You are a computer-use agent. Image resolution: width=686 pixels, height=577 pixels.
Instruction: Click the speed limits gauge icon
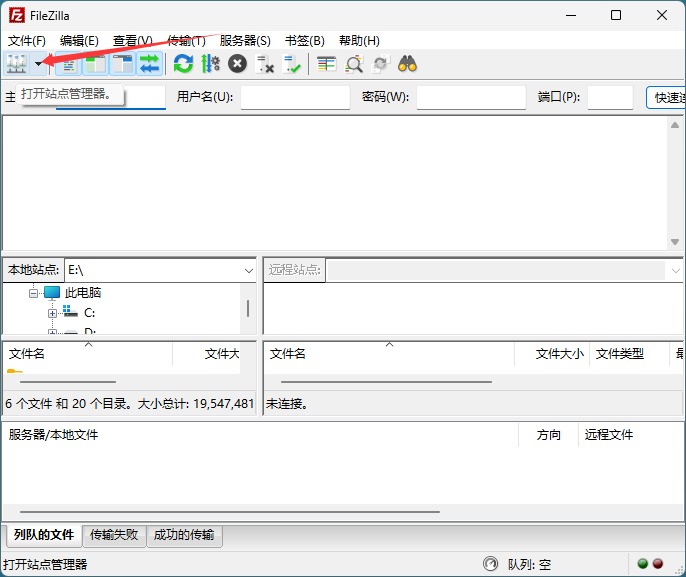[490, 563]
